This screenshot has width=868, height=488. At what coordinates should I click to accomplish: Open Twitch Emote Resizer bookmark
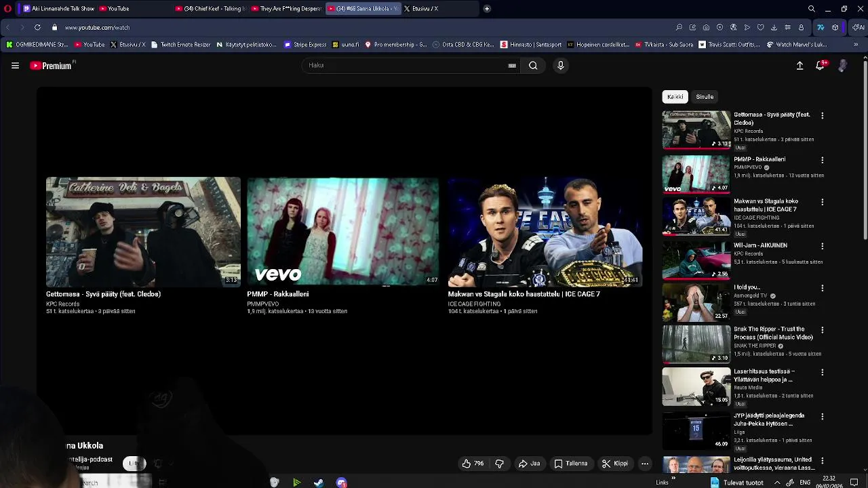(x=180, y=45)
